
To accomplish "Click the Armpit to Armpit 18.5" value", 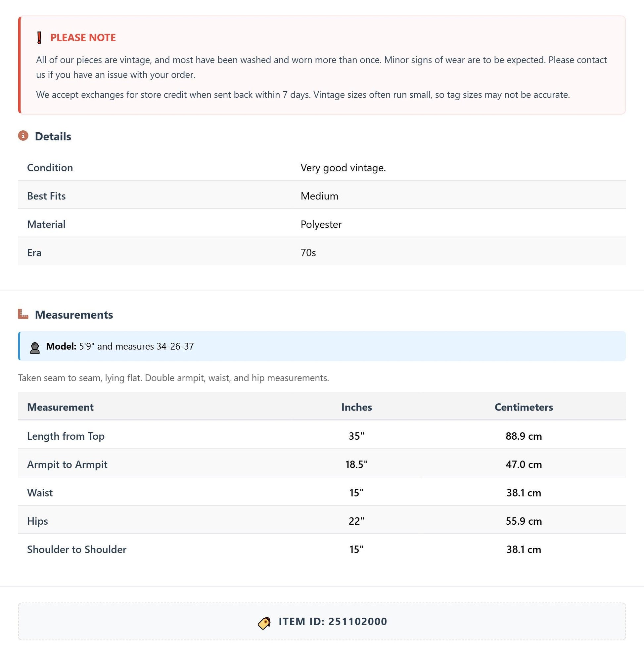I will 356,464.
